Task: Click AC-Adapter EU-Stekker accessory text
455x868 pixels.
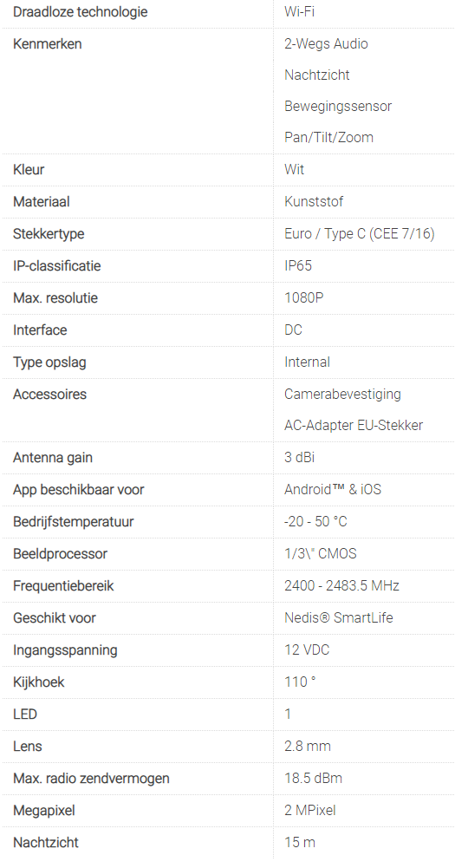Action: click(x=354, y=426)
